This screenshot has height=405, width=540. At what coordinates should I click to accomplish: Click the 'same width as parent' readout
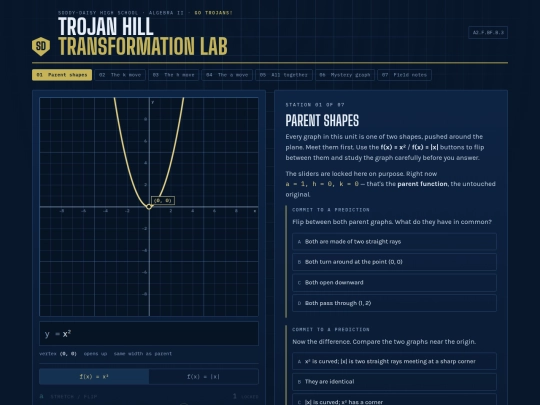143,354
